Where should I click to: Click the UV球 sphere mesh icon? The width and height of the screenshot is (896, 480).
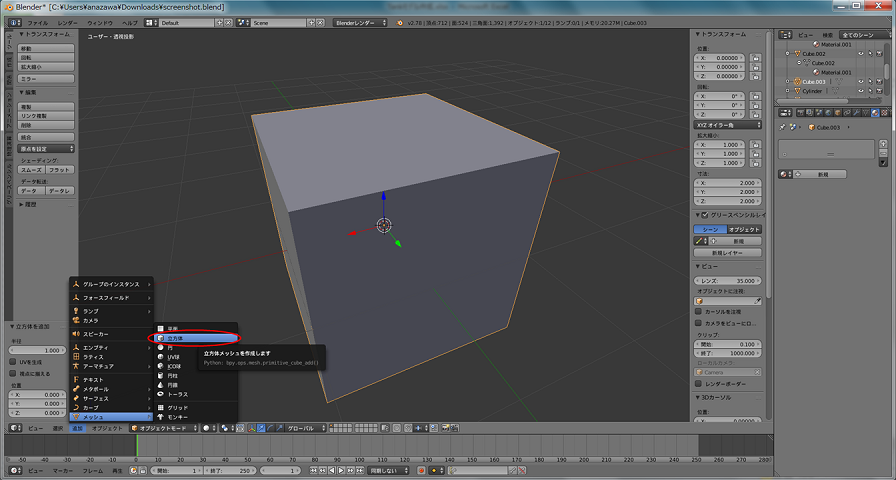pos(160,357)
